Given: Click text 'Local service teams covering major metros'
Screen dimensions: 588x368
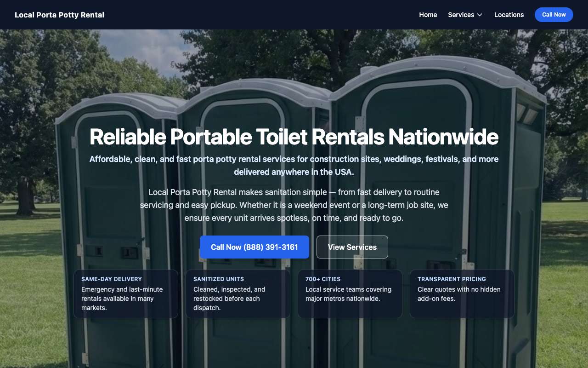Looking at the screenshot, I should click(x=348, y=294).
